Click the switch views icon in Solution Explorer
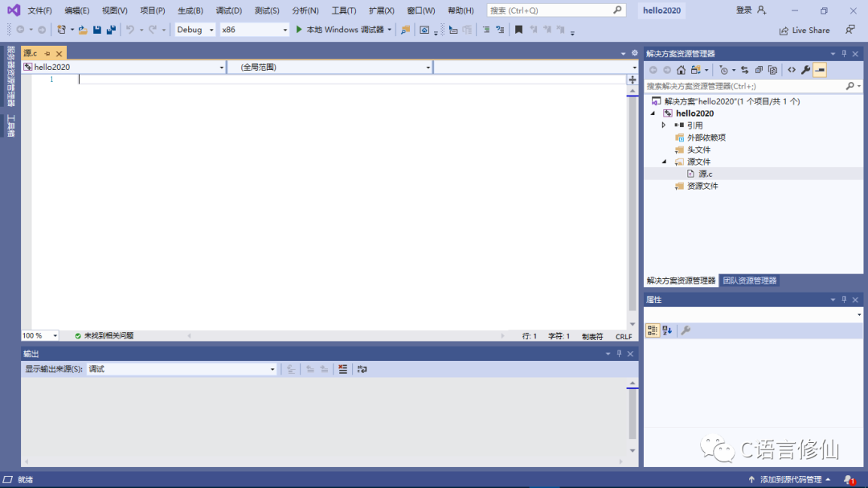The height and width of the screenshot is (488, 868). (x=696, y=70)
